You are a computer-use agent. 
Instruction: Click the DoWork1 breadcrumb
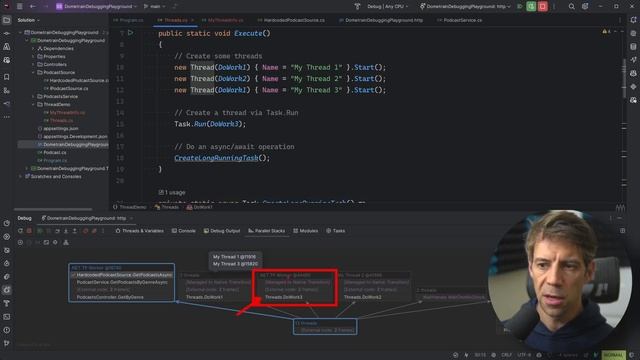(200, 207)
